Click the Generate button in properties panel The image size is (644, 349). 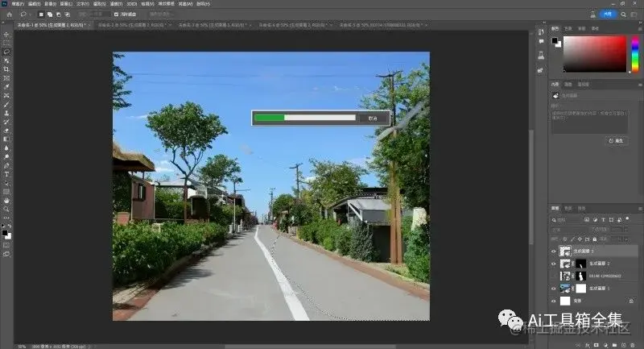(x=616, y=140)
